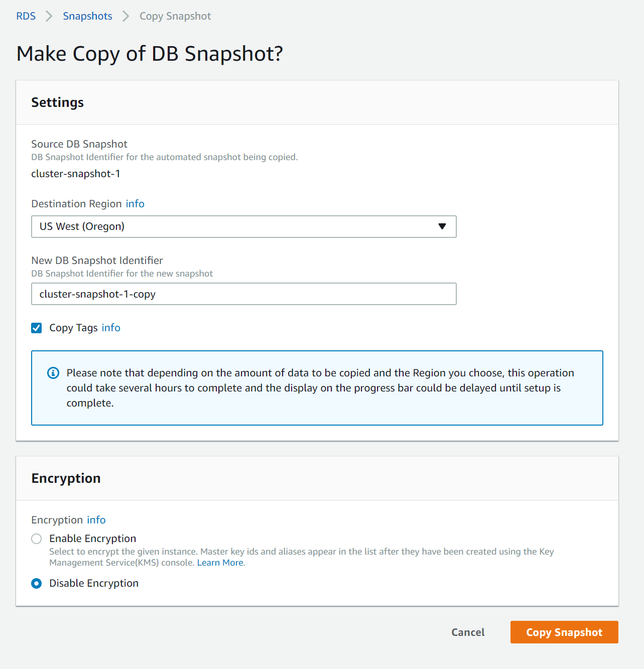
Task: Select Enable Encryption radio button
Action: (37, 539)
